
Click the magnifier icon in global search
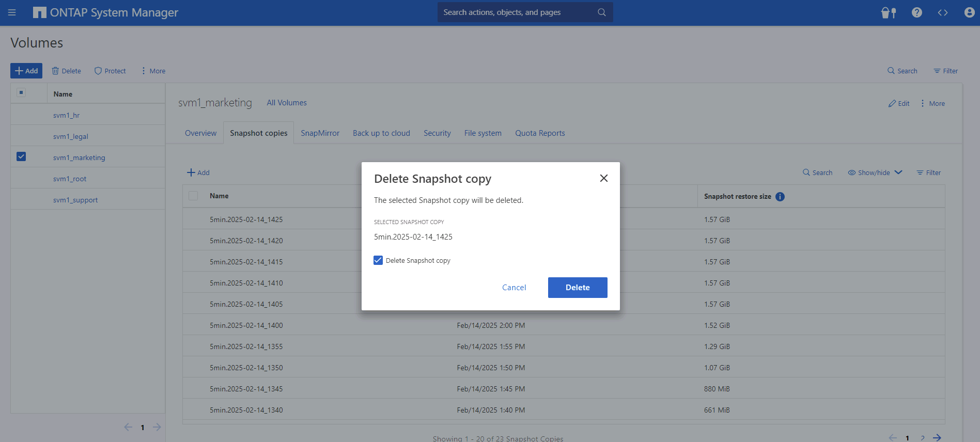pyautogui.click(x=601, y=12)
